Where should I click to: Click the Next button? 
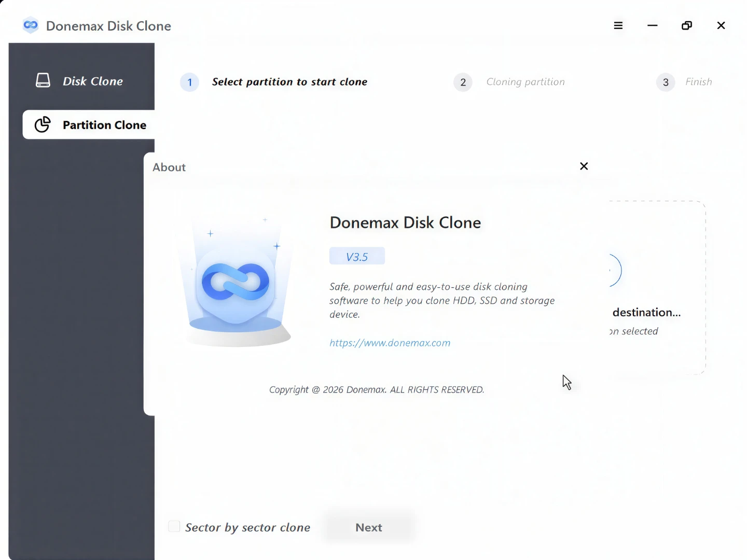tap(369, 527)
